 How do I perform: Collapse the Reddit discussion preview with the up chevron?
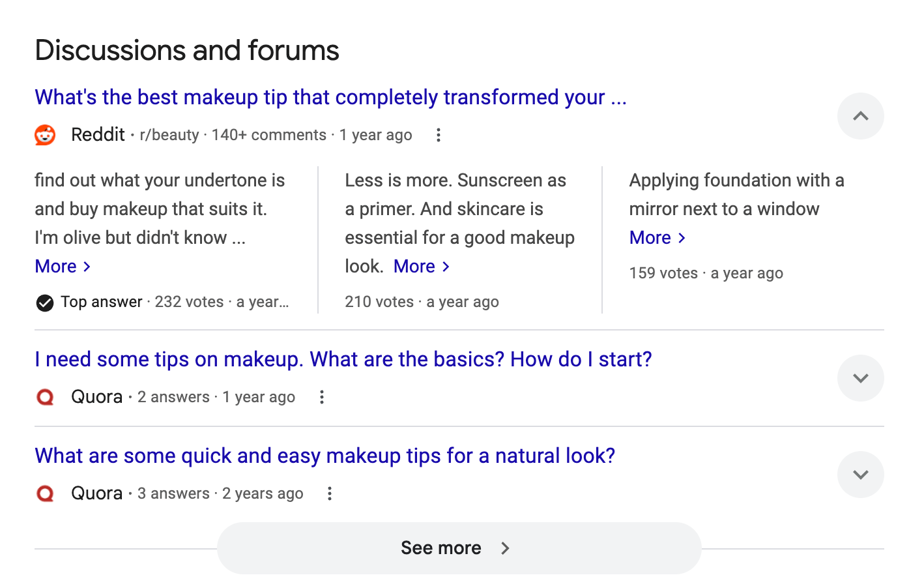click(x=860, y=116)
